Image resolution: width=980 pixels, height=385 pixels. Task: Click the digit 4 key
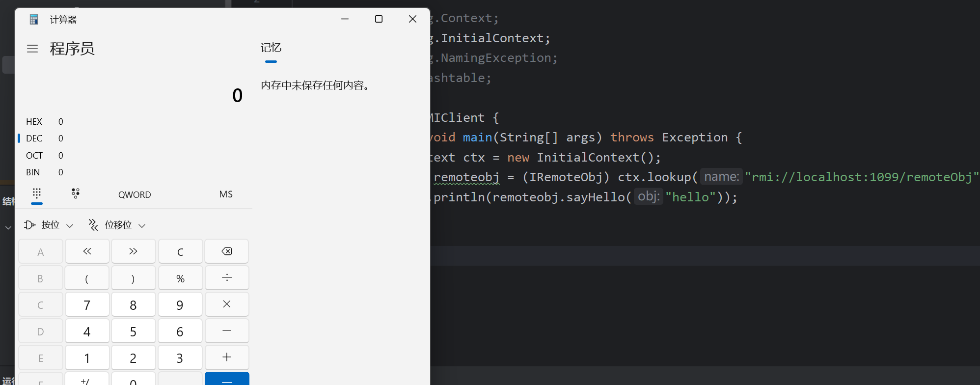[87, 331]
